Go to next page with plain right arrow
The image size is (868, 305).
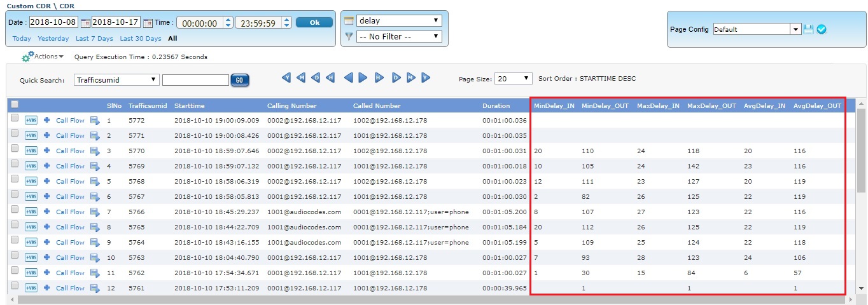point(363,78)
